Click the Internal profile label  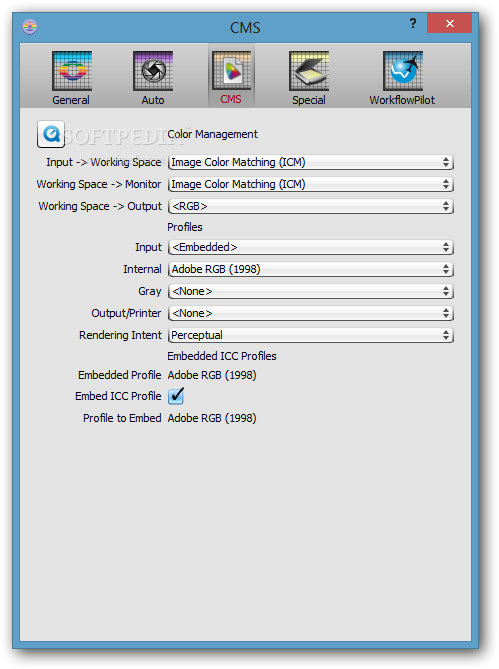pos(142,269)
